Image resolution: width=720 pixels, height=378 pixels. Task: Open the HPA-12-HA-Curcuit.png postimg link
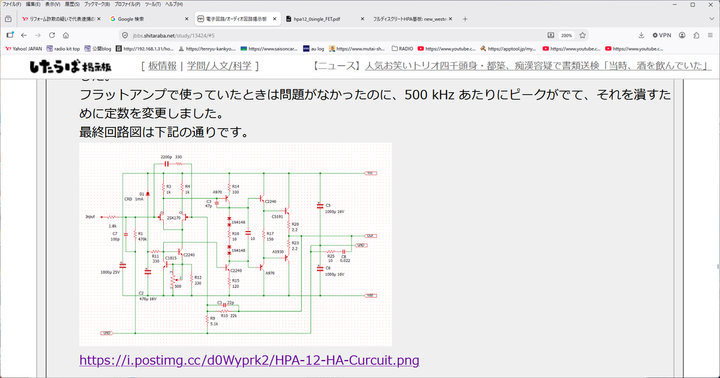point(249,360)
